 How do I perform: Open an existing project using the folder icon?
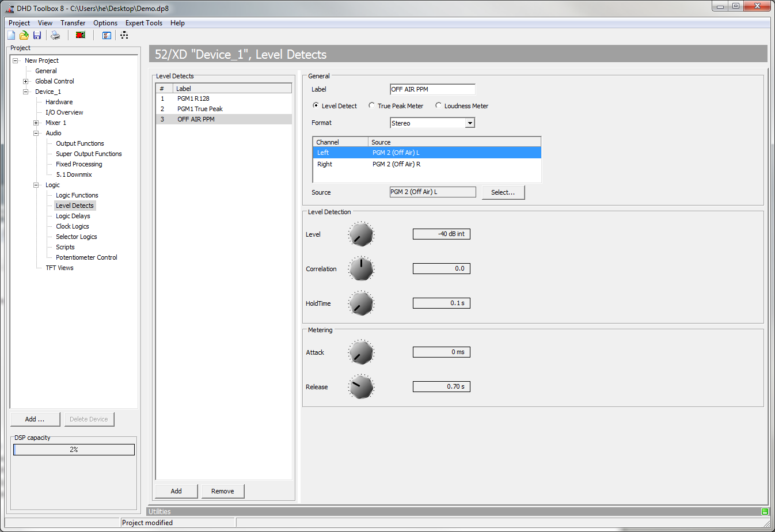pos(24,35)
